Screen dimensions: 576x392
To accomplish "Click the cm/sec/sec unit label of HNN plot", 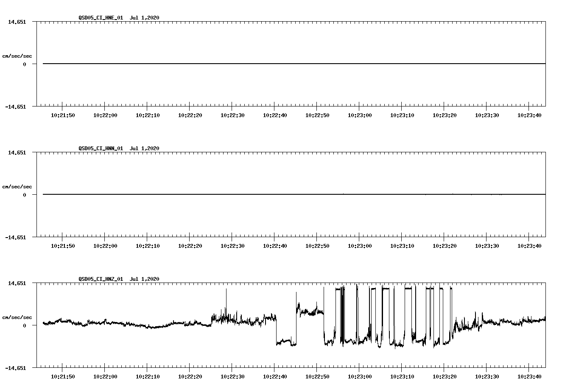I will point(17,187).
